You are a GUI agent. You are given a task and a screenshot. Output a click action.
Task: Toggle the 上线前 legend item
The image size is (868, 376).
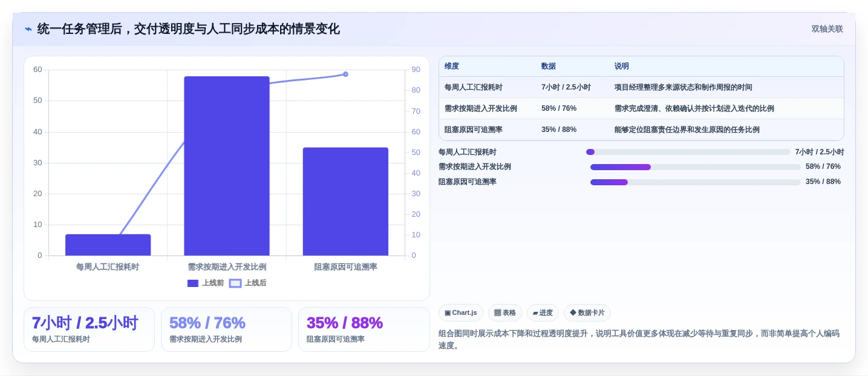[x=206, y=283]
